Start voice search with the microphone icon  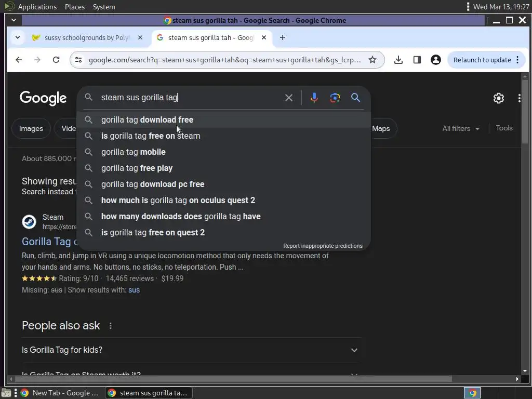[x=314, y=98]
